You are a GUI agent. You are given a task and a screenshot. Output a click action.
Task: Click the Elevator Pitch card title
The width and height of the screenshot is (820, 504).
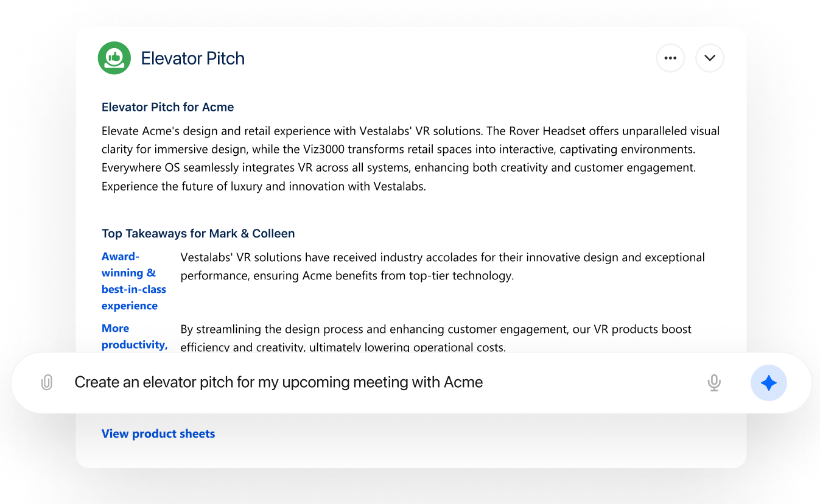[192, 58]
